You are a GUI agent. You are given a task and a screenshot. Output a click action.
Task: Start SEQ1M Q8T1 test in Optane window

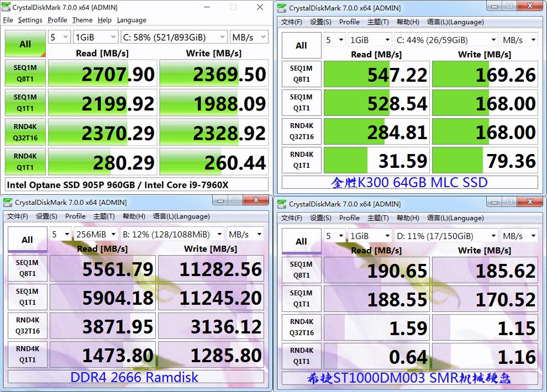point(25,73)
